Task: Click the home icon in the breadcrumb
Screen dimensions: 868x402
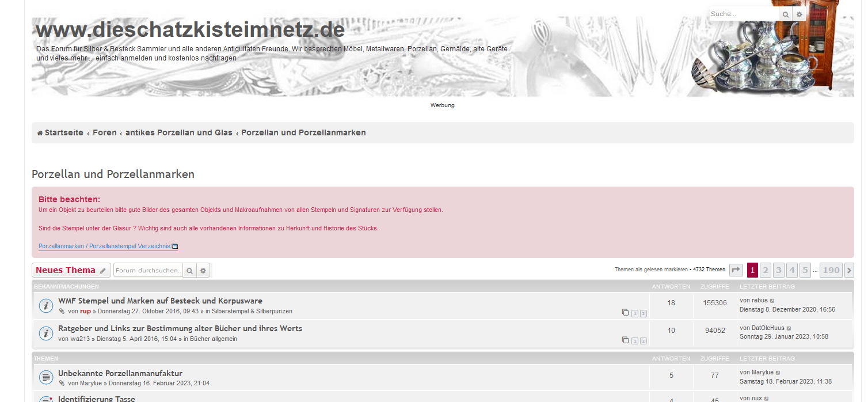Action: (39, 132)
